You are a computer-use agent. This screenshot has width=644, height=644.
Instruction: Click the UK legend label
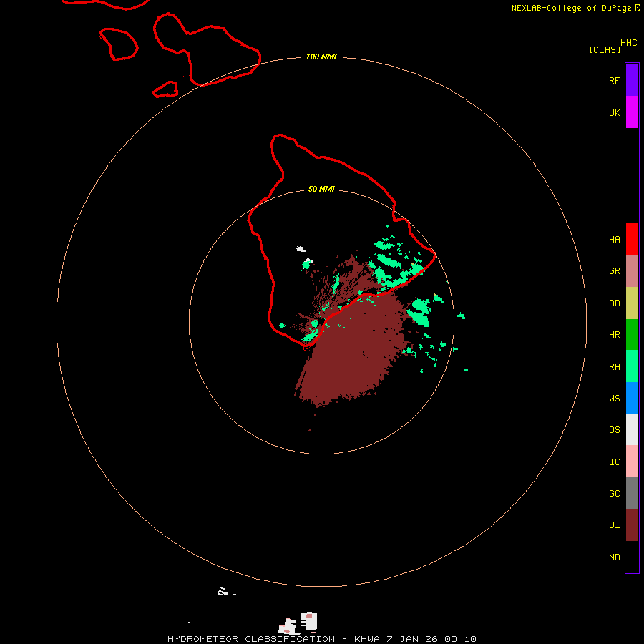pyautogui.click(x=614, y=112)
